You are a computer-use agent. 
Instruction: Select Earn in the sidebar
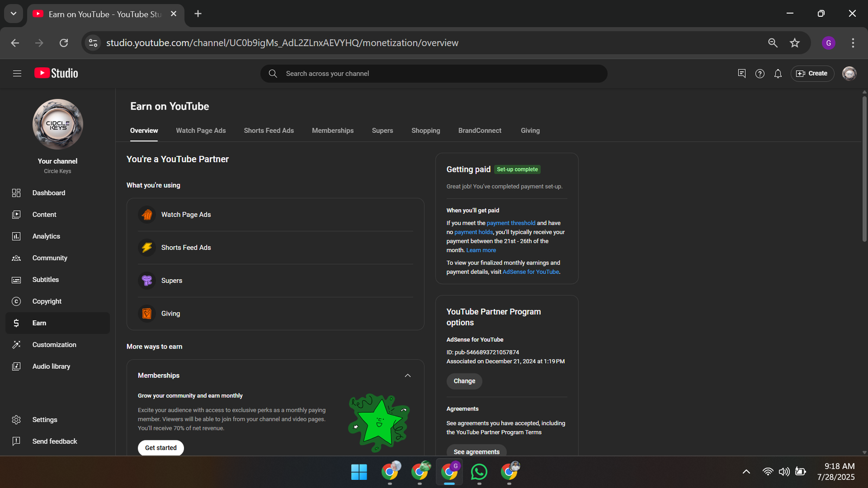[x=58, y=323]
